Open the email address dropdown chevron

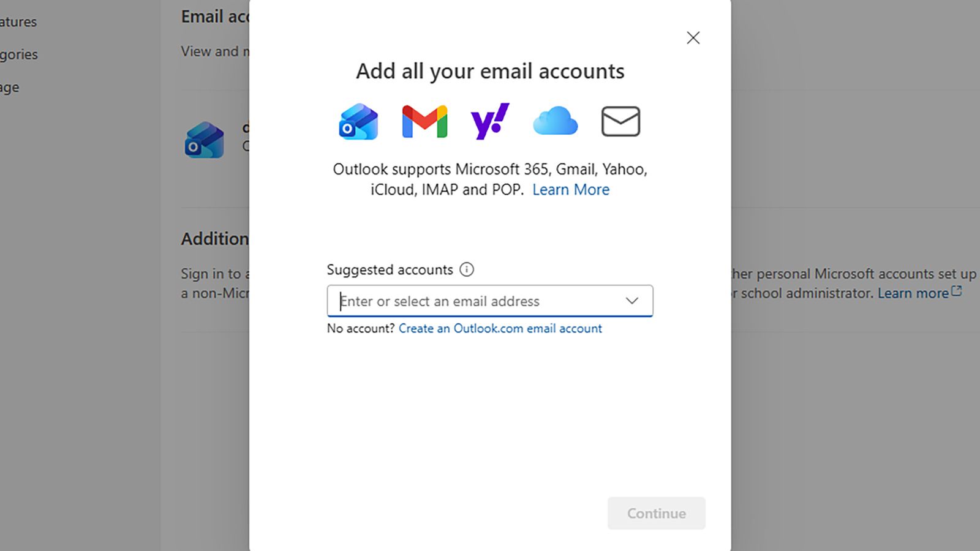click(x=631, y=301)
